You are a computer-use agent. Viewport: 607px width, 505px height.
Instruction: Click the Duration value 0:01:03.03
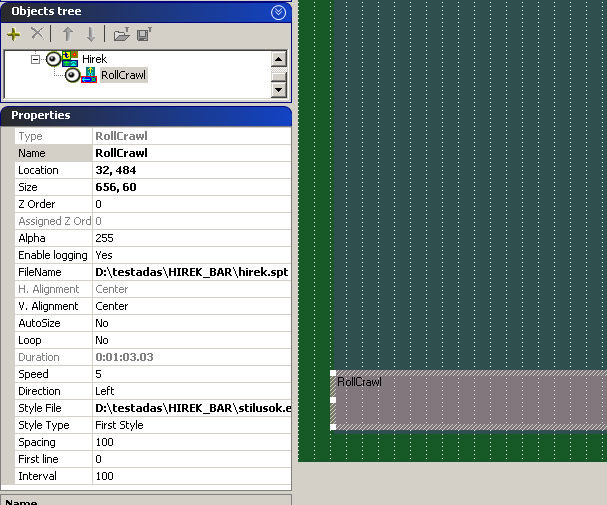[x=192, y=357]
